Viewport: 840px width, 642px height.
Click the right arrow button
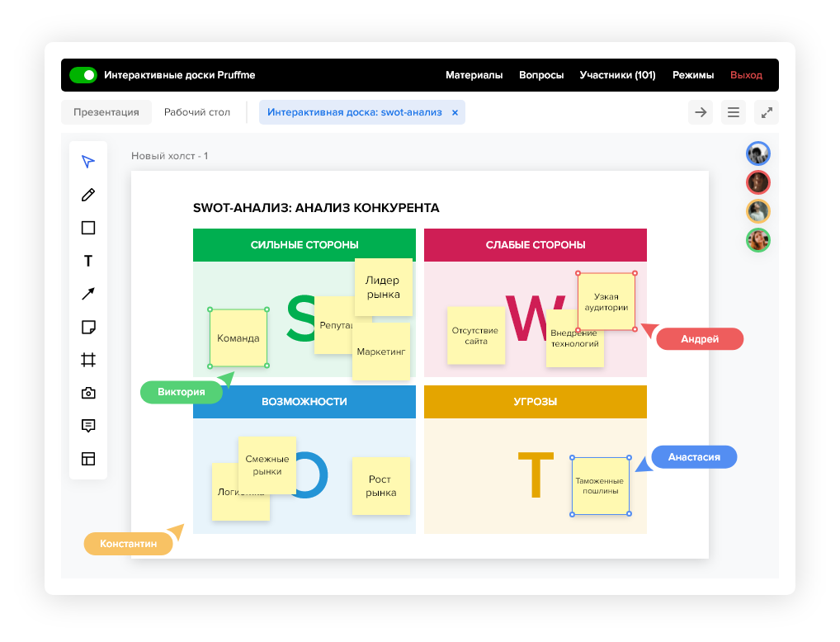[701, 112]
